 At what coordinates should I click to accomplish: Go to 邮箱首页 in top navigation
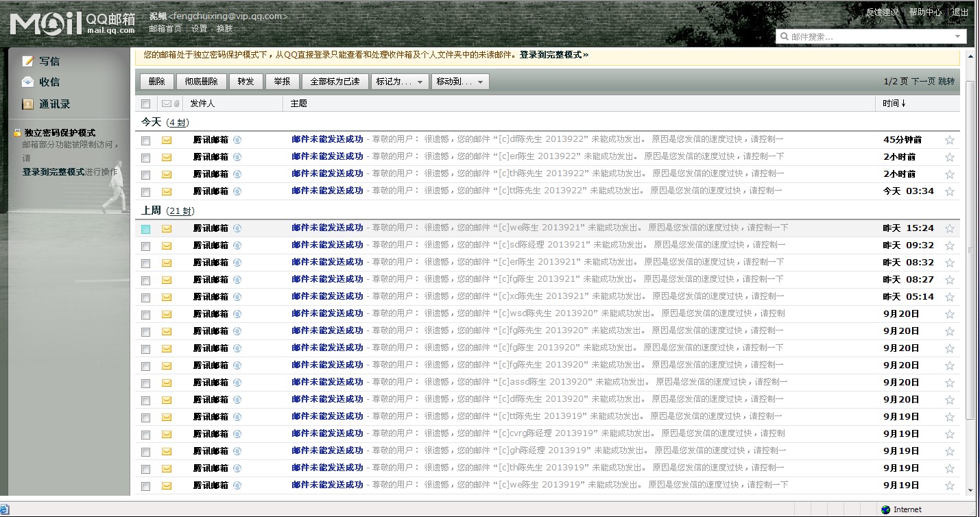[x=165, y=29]
